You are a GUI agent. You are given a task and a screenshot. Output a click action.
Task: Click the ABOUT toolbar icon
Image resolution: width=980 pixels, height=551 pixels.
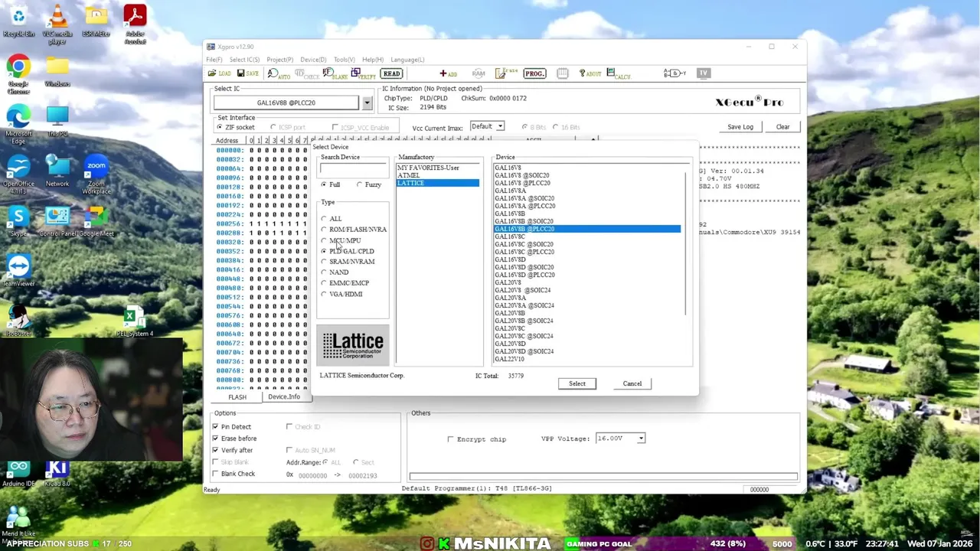click(x=590, y=73)
